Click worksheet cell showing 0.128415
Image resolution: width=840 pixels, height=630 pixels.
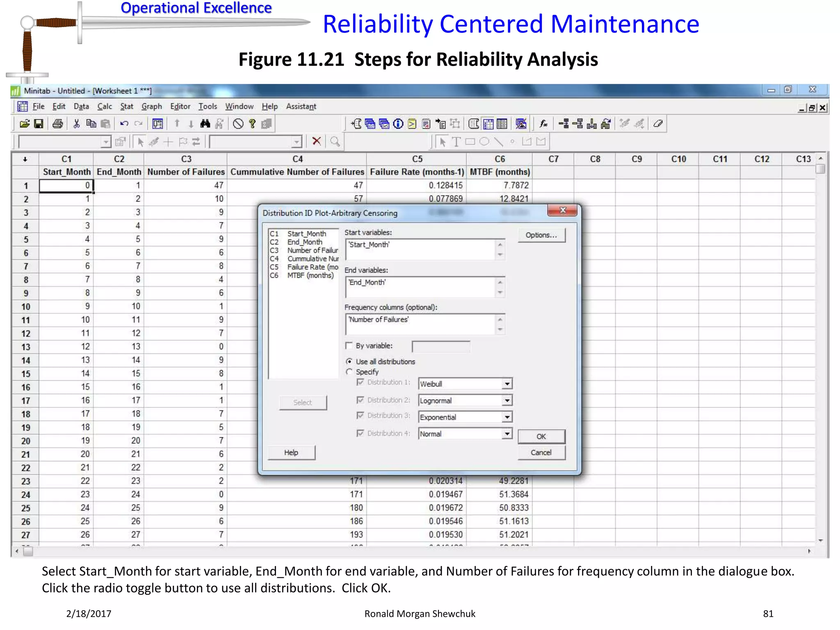[417, 185]
